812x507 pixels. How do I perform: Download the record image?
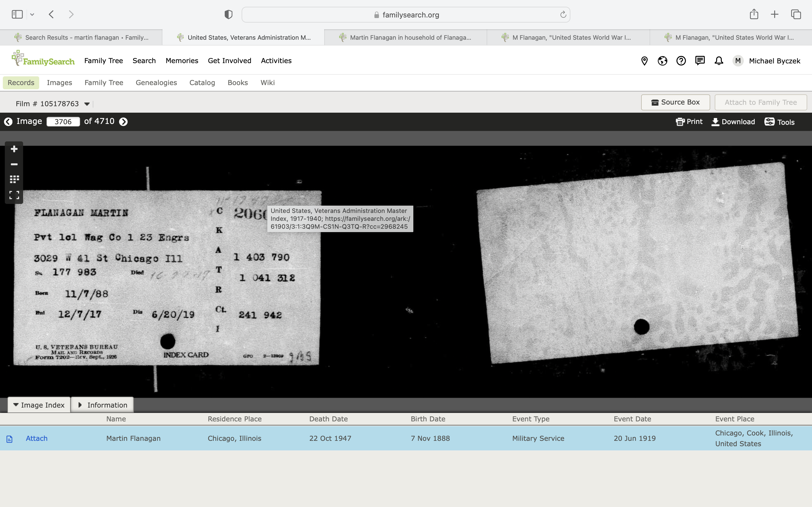pyautogui.click(x=733, y=122)
